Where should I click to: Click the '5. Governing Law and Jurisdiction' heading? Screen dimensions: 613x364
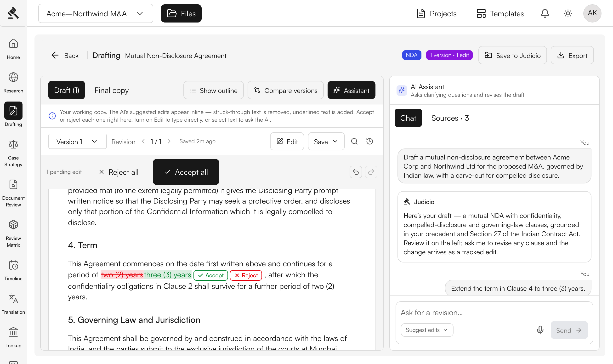point(134,320)
